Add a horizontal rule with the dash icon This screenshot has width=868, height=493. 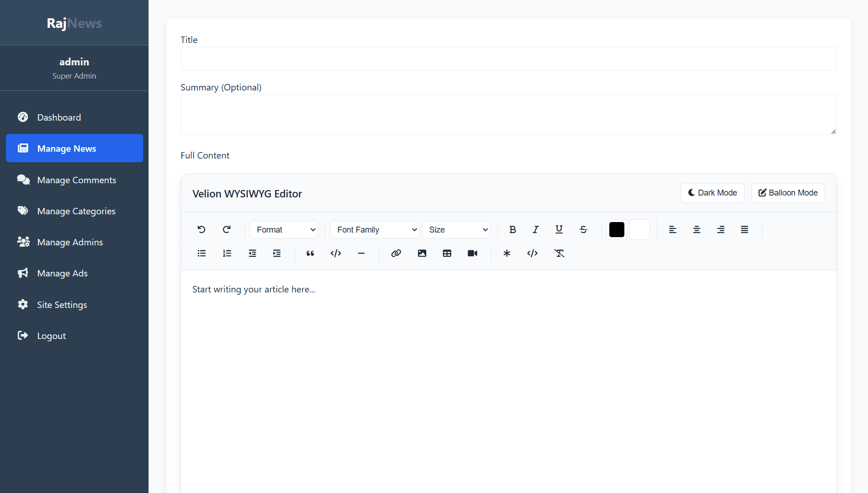361,253
